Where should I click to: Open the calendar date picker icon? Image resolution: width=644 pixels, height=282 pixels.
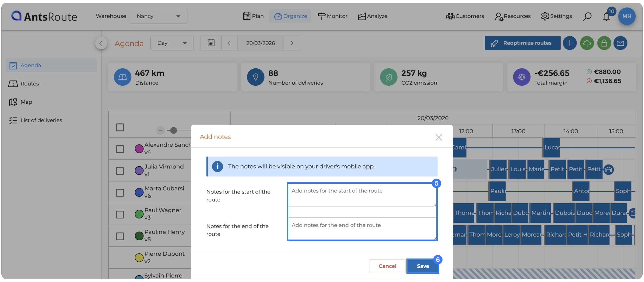coord(211,43)
